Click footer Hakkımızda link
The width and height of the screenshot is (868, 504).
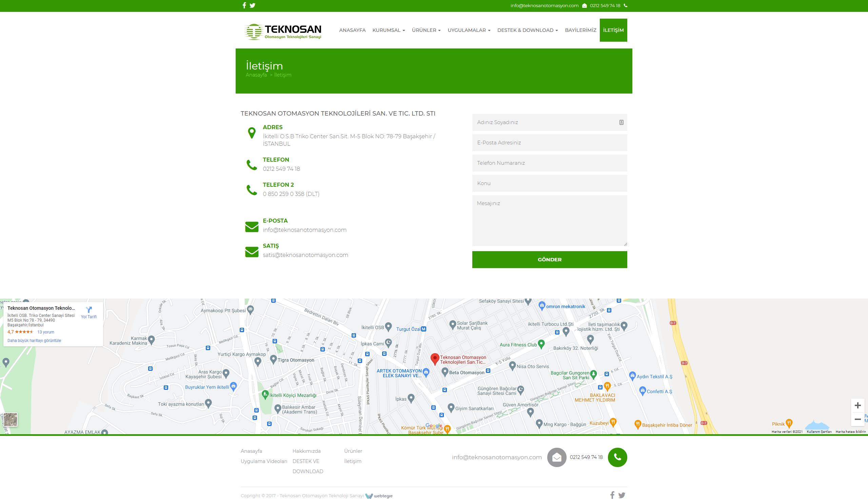306,451
